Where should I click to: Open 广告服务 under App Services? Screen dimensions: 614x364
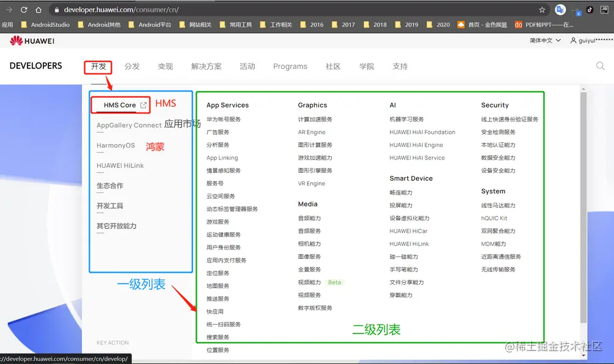click(x=217, y=133)
